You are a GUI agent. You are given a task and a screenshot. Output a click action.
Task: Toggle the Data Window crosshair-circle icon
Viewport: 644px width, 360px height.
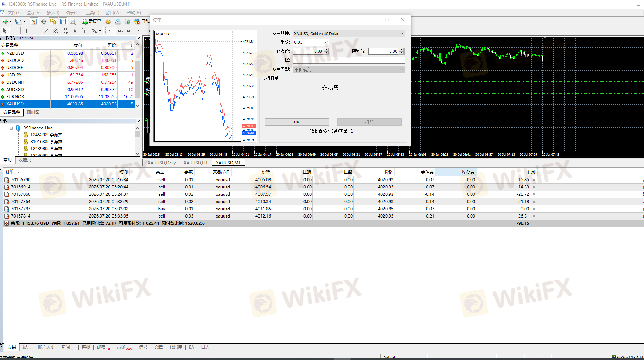(44, 21)
